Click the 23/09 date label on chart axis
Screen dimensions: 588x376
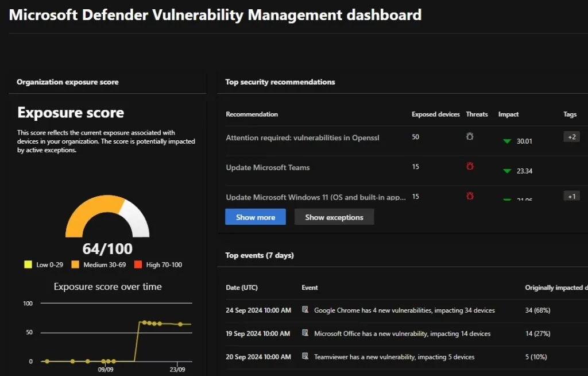pos(177,370)
